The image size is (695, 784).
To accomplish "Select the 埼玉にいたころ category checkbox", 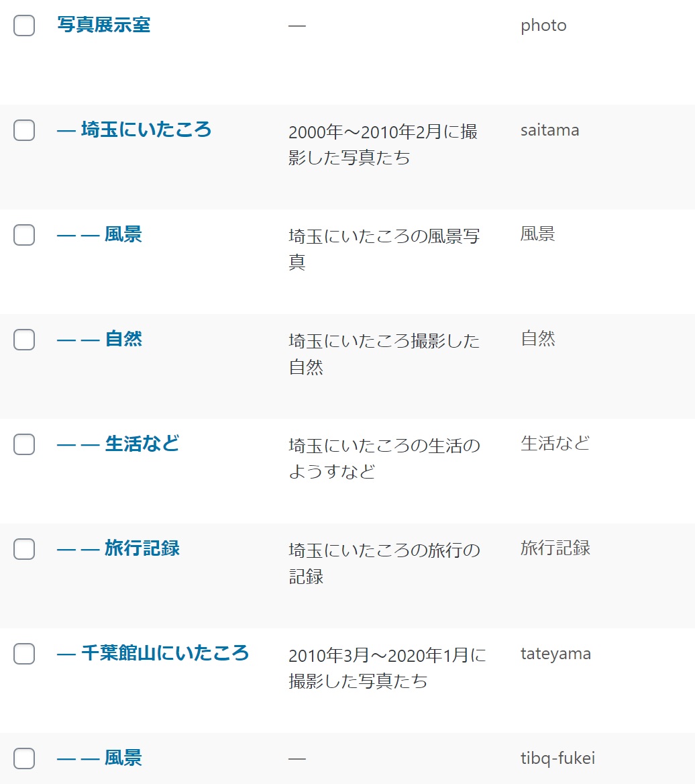I will [24, 130].
